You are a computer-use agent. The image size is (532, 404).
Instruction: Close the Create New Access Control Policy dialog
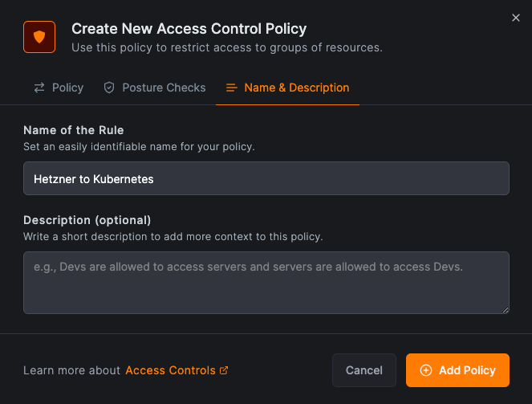click(516, 18)
